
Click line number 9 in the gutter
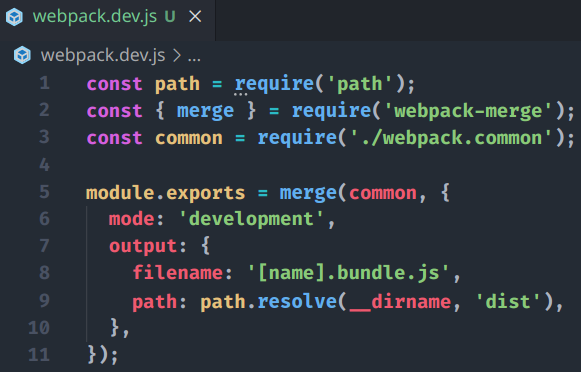44,301
